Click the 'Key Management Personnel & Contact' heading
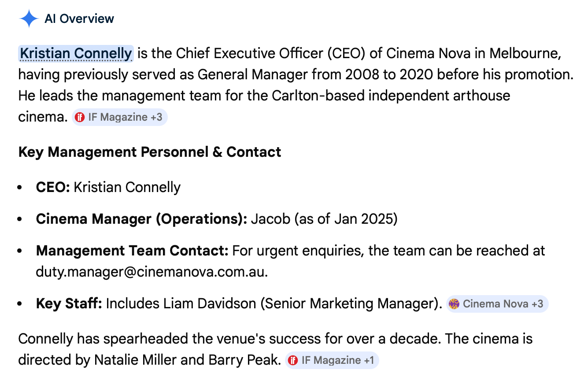 coord(150,152)
